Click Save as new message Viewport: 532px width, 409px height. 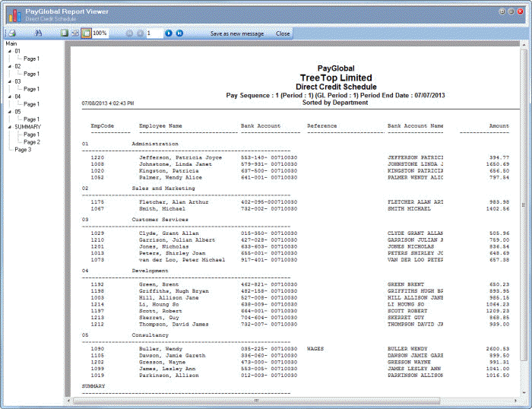(237, 33)
